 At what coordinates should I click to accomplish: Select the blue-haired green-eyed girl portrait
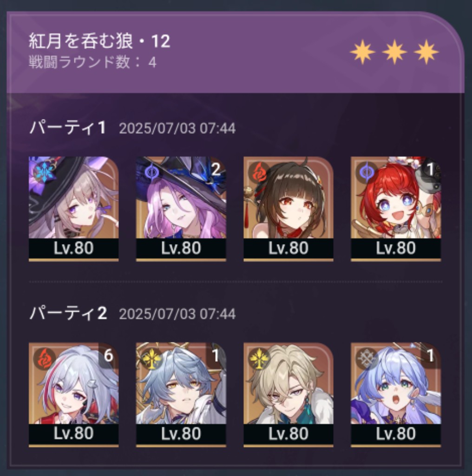[396, 395]
